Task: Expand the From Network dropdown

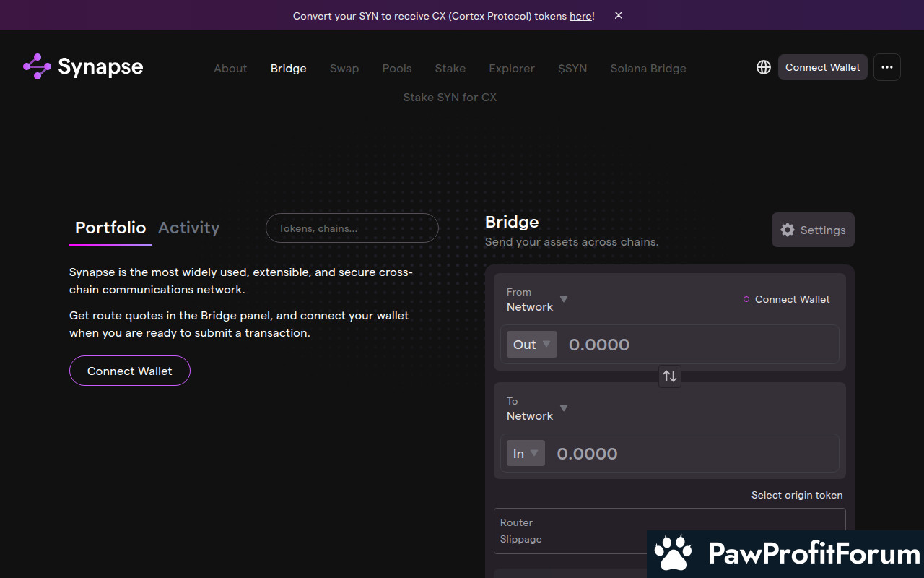Action: coord(537,299)
